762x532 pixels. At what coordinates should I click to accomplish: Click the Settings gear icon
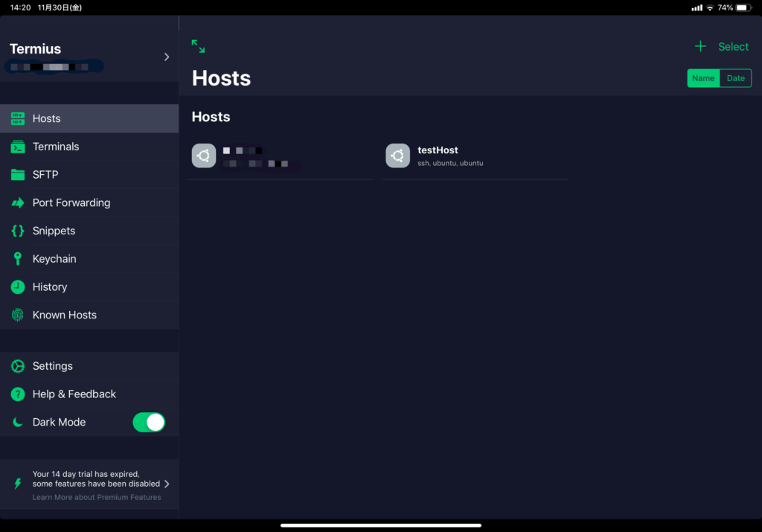(x=18, y=366)
